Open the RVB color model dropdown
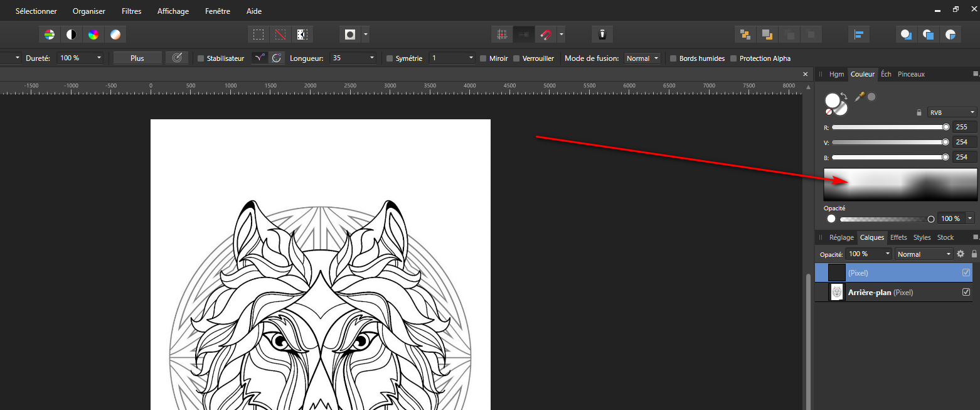 [x=952, y=112]
